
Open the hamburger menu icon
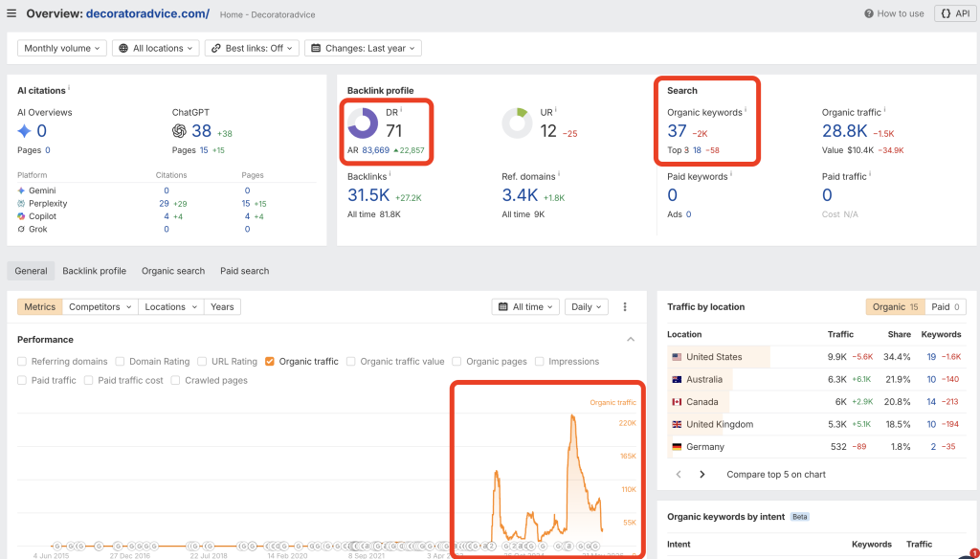11,13
